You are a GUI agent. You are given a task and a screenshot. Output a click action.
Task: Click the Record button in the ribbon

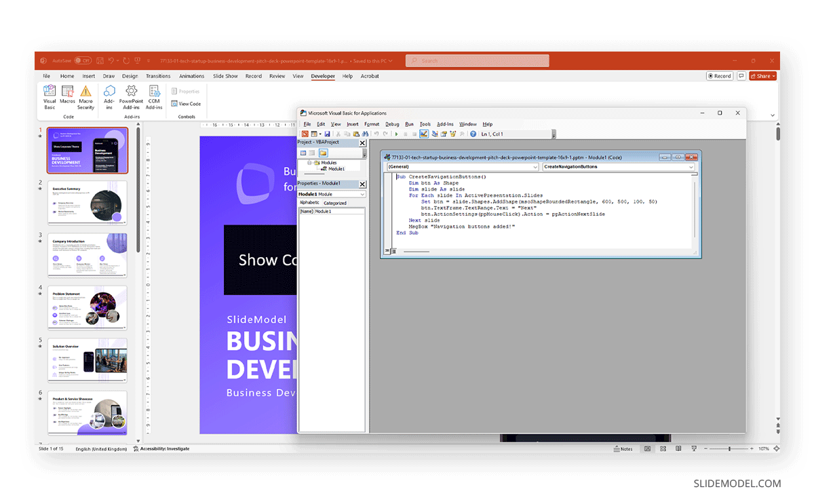[x=719, y=76]
